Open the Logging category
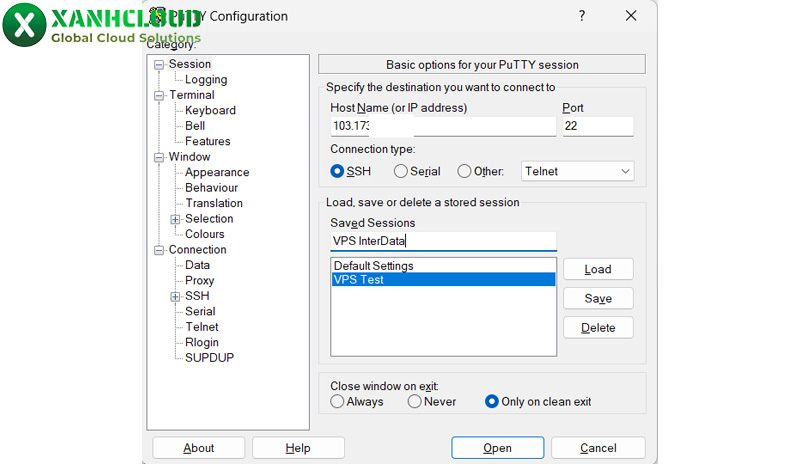800x464 pixels. click(x=206, y=80)
